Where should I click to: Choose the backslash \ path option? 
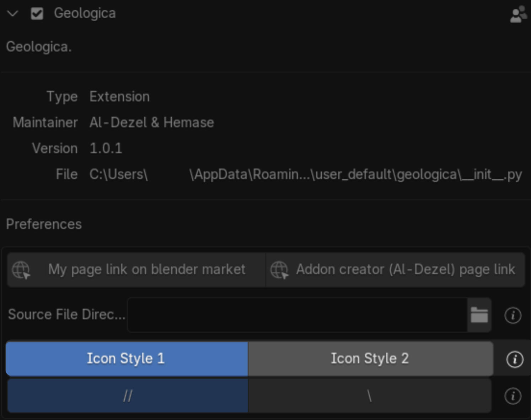coord(370,396)
